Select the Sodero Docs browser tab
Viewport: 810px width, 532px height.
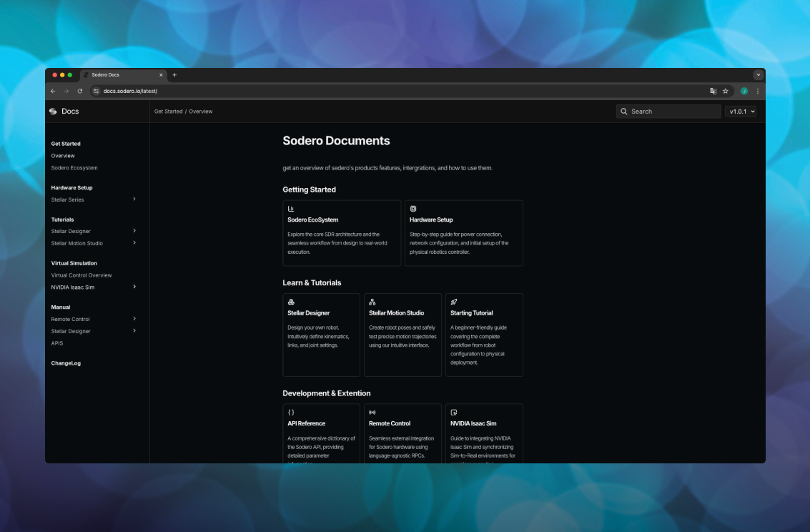124,75
